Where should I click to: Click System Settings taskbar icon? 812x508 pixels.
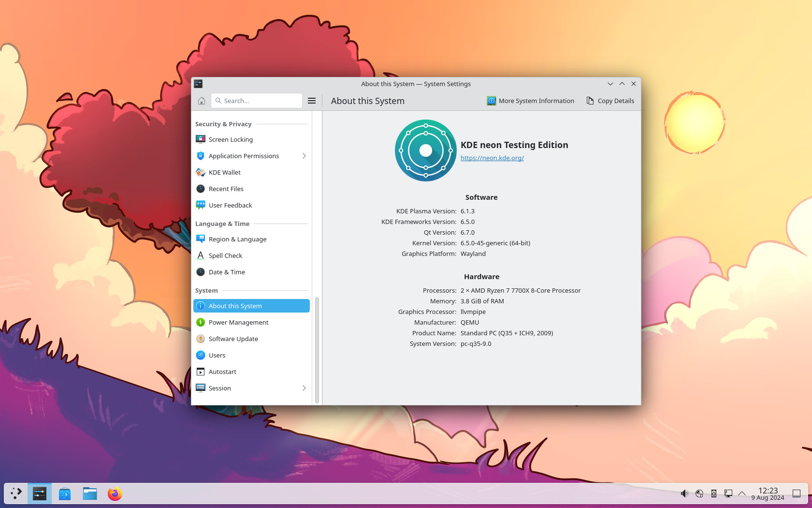click(40, 493)
